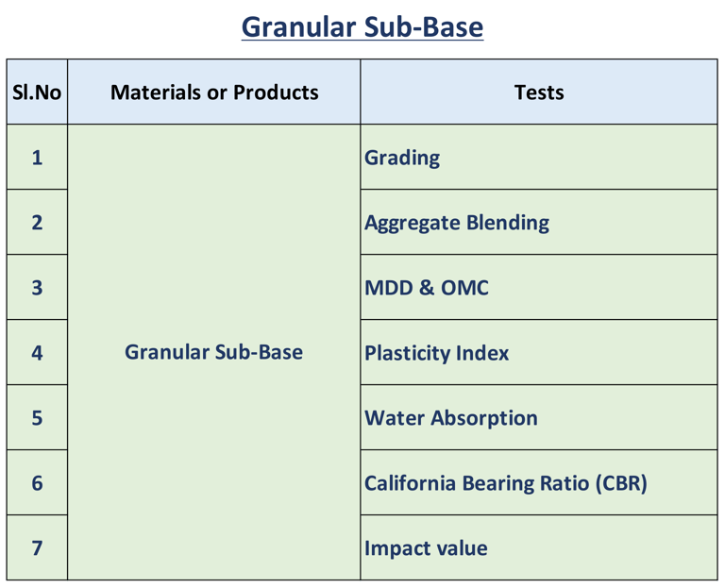Image resolution: width=725 pixels, height=588 pixels.
Task: Select serial number 4 cell
Action: (x=37, y=353)
